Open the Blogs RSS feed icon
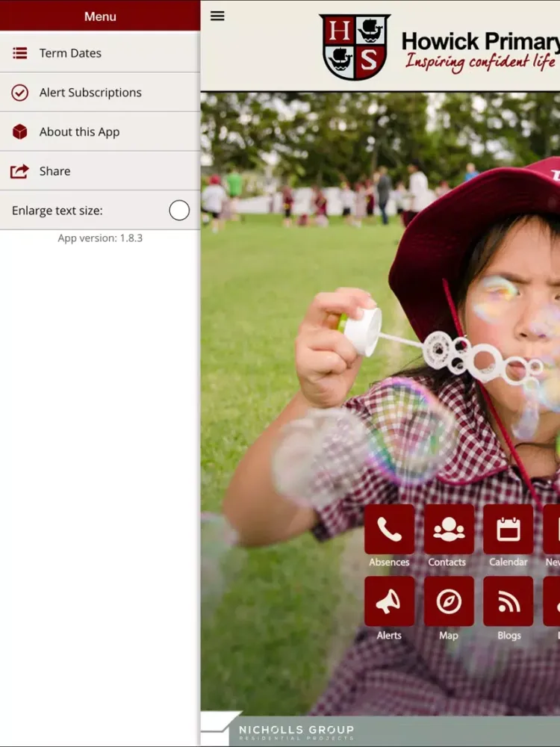 point(508,601)
